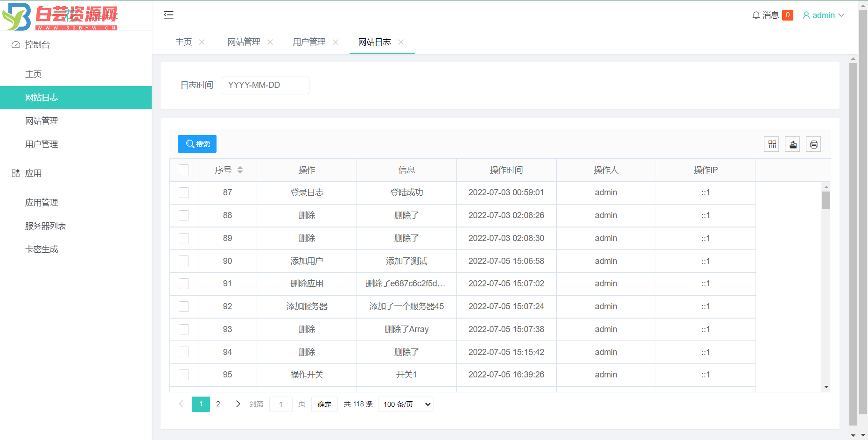Viewport: 868px width, 440px height.
Task: Click the 白芸资源网 logo
Action: point(60,16)
